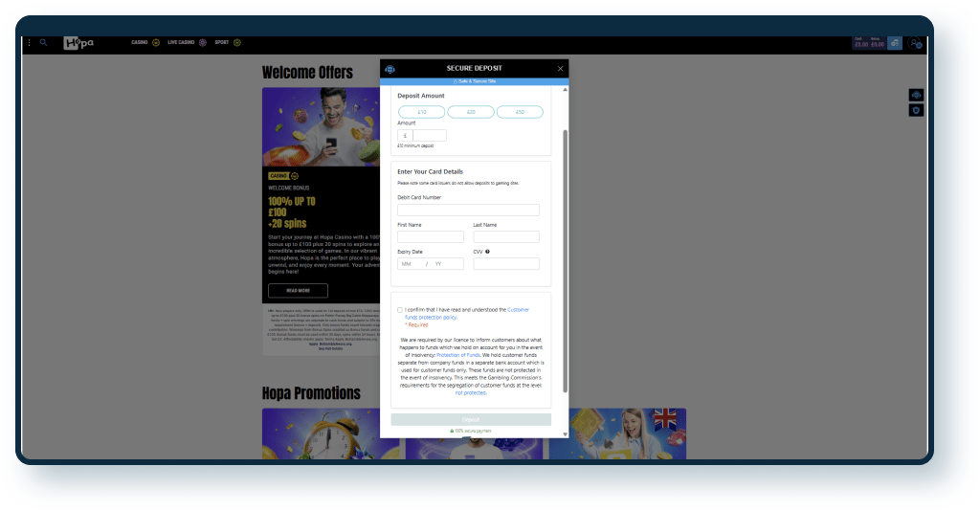The width and height of the screenshot is (980, 511).
Task: Click the wallet deposit icon in the top bar
Action: coord(894,43)
